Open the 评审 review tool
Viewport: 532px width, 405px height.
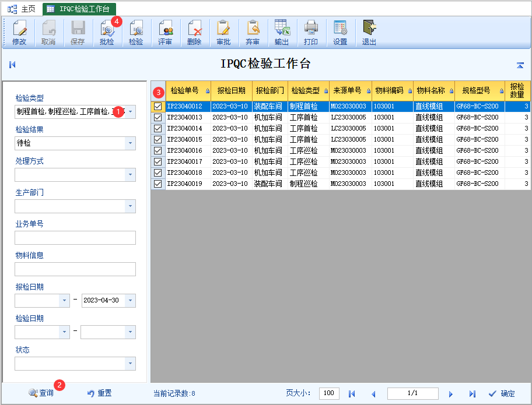tap(166, 33)
